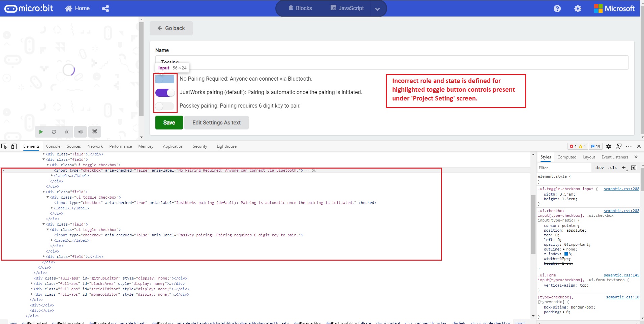This screenshot has width=644, height=324.
Task: Select the DevTools inspect element tool
Action: [4, 146]
